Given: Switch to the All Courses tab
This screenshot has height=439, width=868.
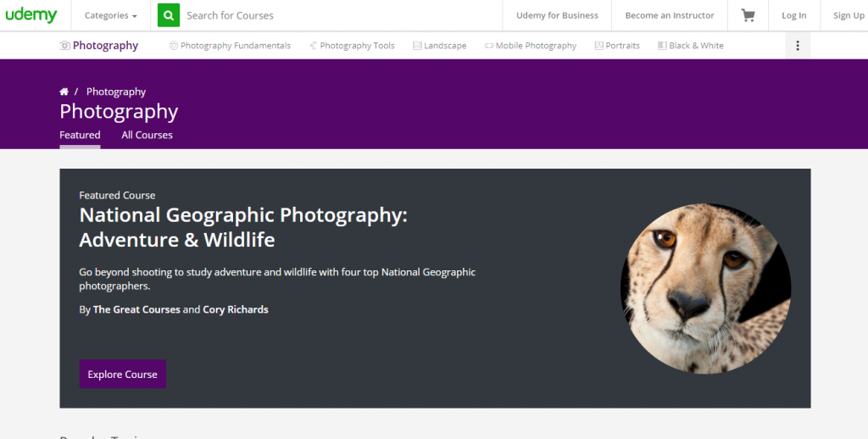Looking at the screenshot, I should pos(147,135).
